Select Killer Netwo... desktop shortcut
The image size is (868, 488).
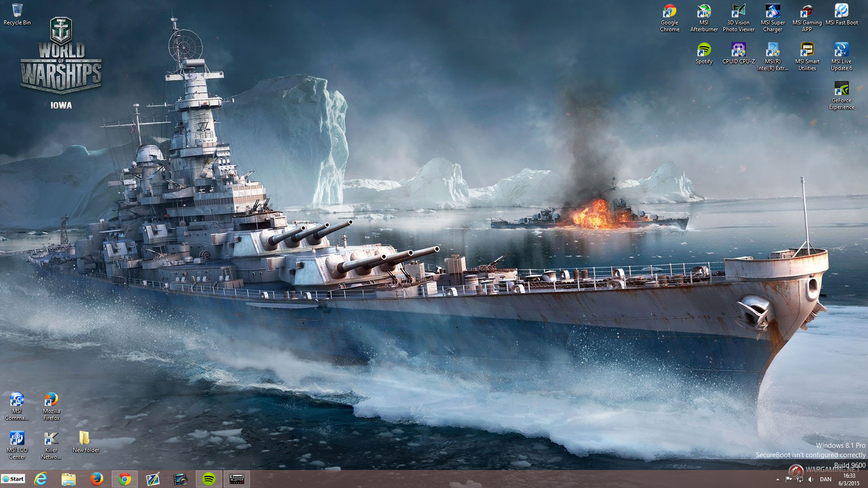pos(51,445)
